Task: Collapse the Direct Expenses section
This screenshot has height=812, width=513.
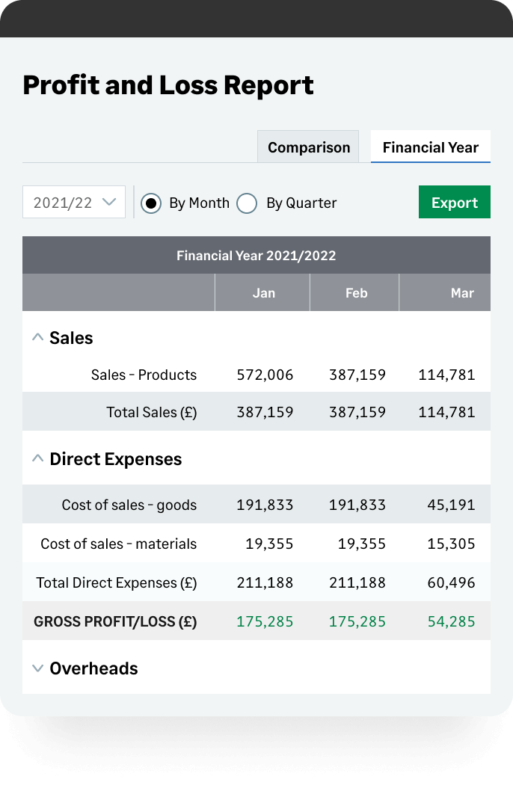Action: point(37,458)
